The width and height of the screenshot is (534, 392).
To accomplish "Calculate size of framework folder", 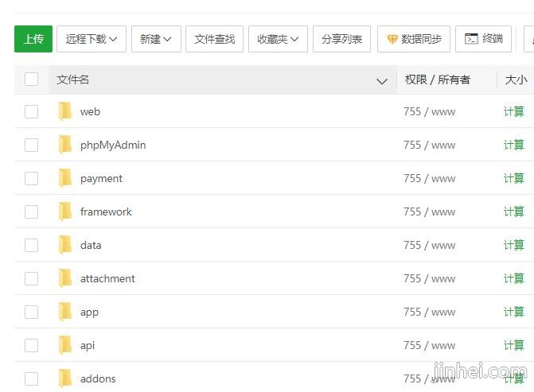I will coord(513,212).
